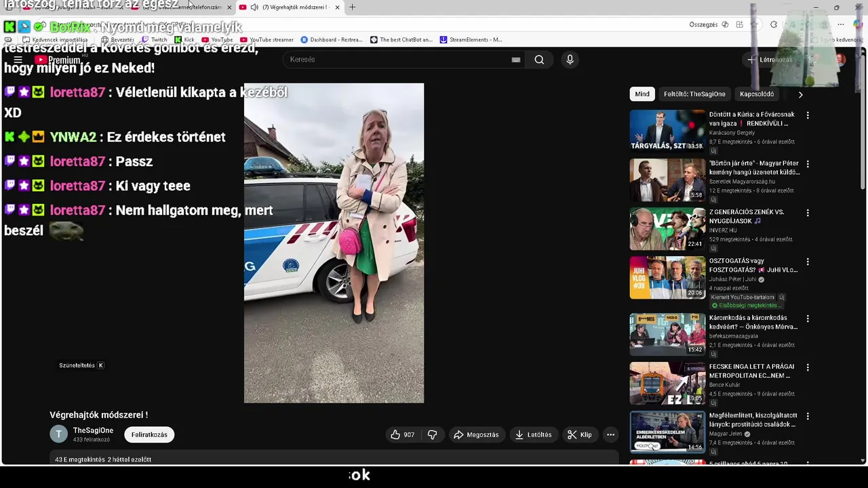This screenshot has width=868, height=488.
Task: Open options menu for Káromkodás video
Action: click(808, 319)
